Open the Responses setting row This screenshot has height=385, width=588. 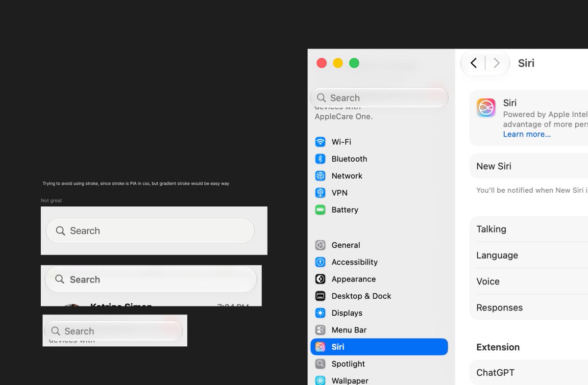pos(529,308)
